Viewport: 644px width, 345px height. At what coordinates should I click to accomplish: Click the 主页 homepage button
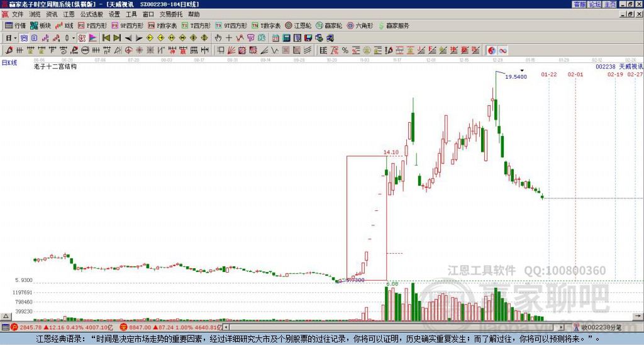tap(609, 4)
